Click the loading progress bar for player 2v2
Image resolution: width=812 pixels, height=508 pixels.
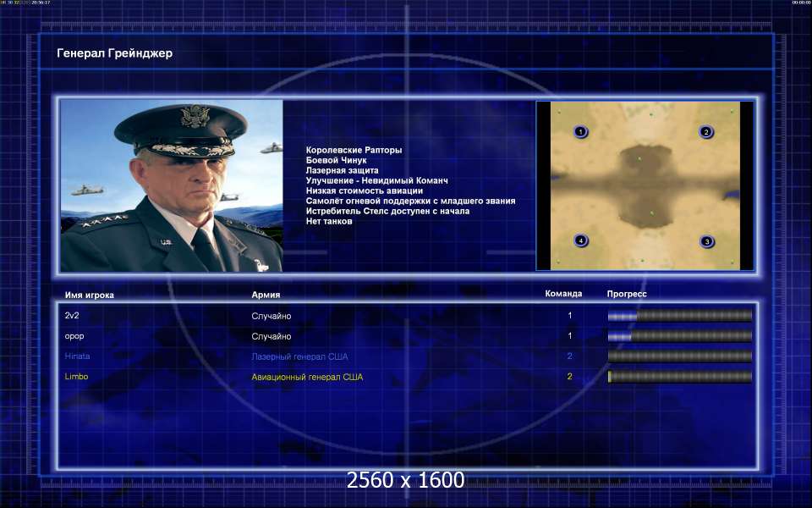[679, 316]
